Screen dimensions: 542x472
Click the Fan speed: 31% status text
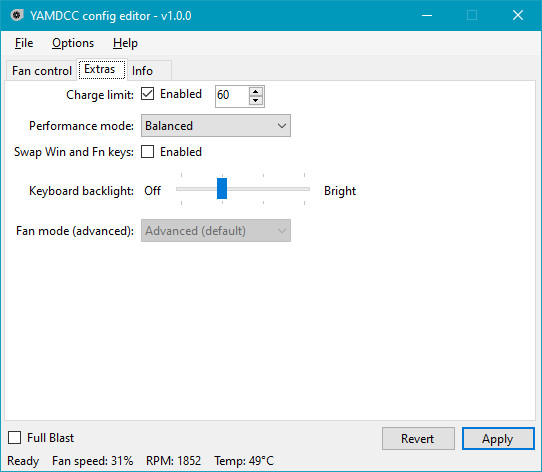[x=92, y=461]
